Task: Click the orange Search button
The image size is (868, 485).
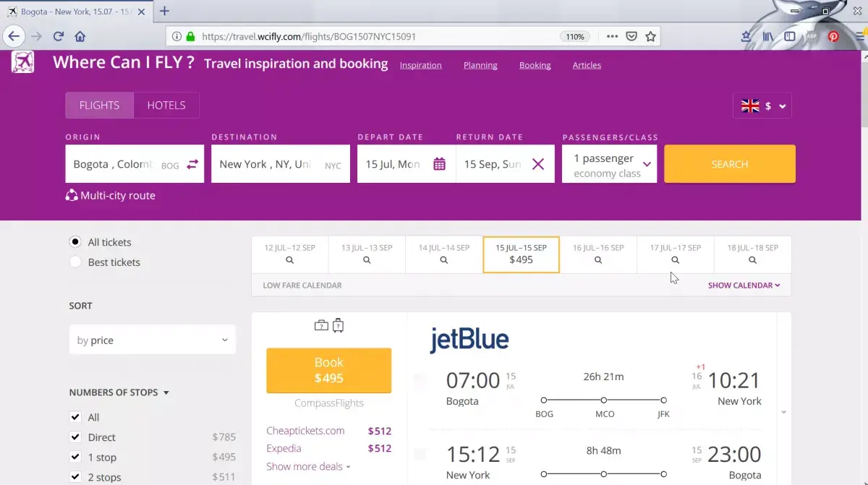Action: [x=730, y=164]
